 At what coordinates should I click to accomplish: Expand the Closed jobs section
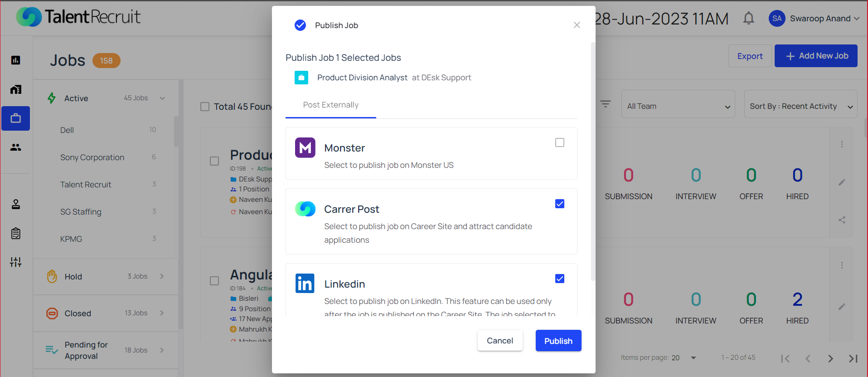click(x=106, y=313)
